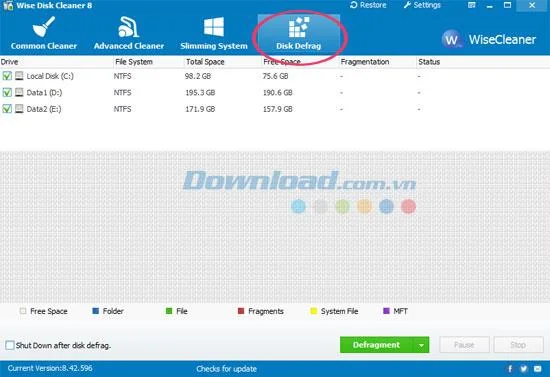Image resolution: width=550 pixels, height=377 pixels.
Task: Click NTFS in the Data1 (D:) row
Action: coord(122,93)
